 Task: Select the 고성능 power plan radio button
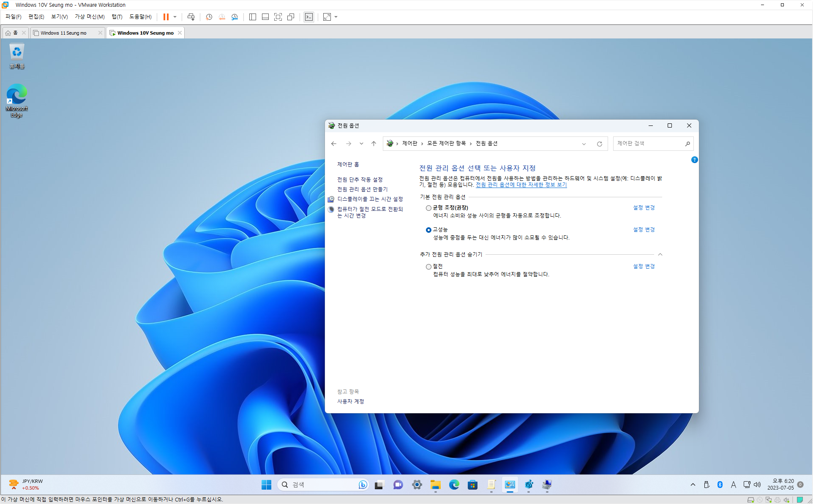point(428,230)
